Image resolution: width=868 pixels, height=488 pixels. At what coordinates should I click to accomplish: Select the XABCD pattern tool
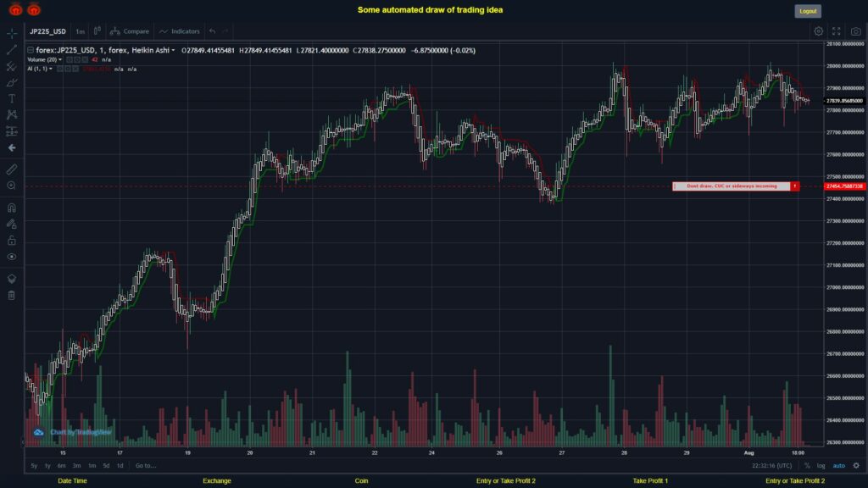[x=12, y=114]
